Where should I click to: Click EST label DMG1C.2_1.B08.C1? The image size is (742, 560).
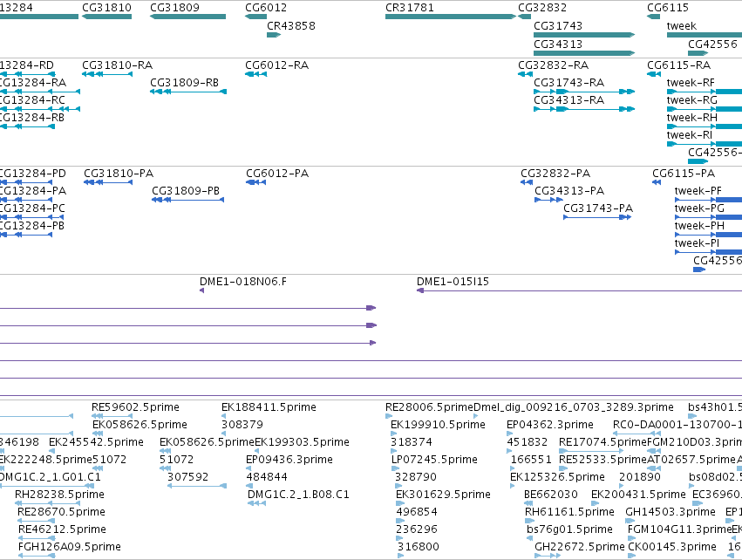tap(298, 495)
